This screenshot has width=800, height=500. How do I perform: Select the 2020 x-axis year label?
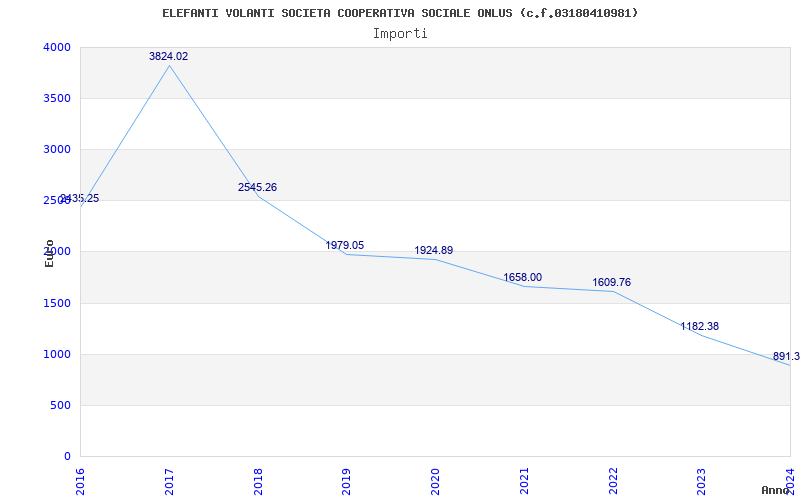tap(435, 481)
